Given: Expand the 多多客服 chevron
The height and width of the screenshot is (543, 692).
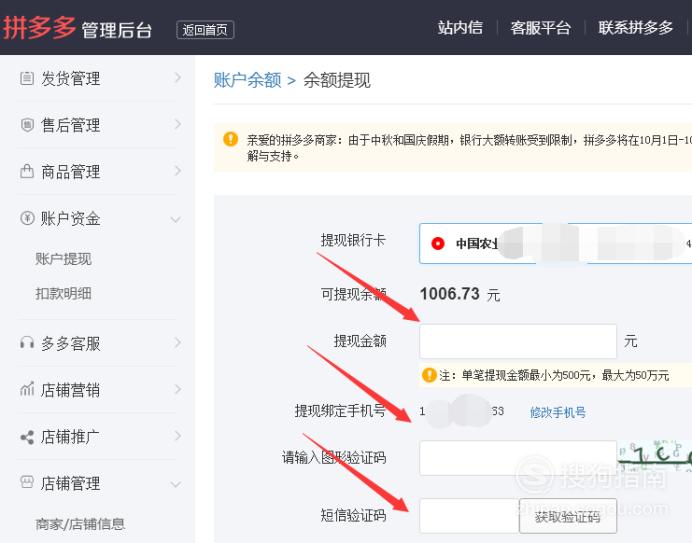Looking at the screenshot, I should pos(177,343).
